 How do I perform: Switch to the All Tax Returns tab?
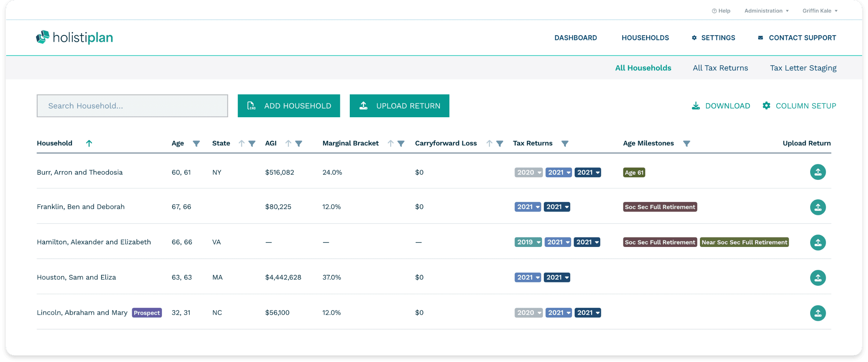pos(720,68)
